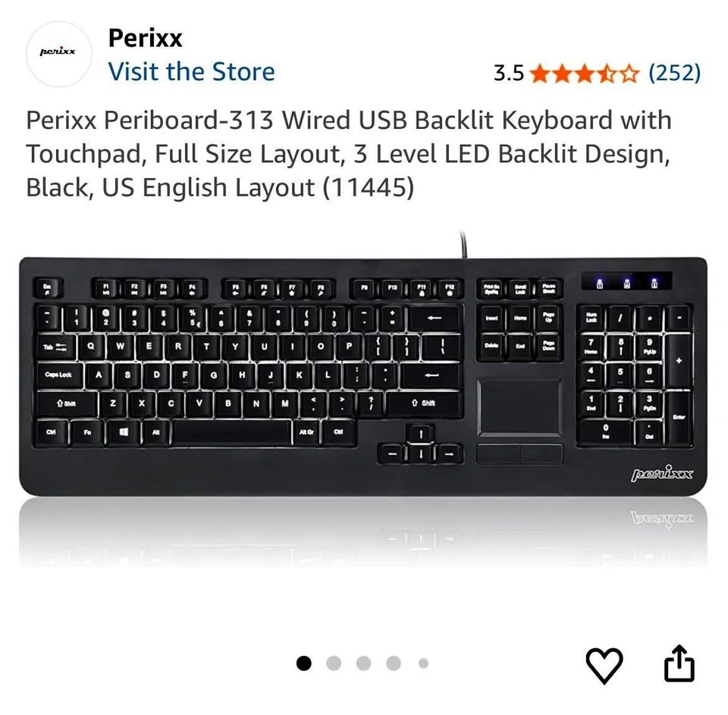Click the Perixx logo on the keyboard

pos(661,474)
